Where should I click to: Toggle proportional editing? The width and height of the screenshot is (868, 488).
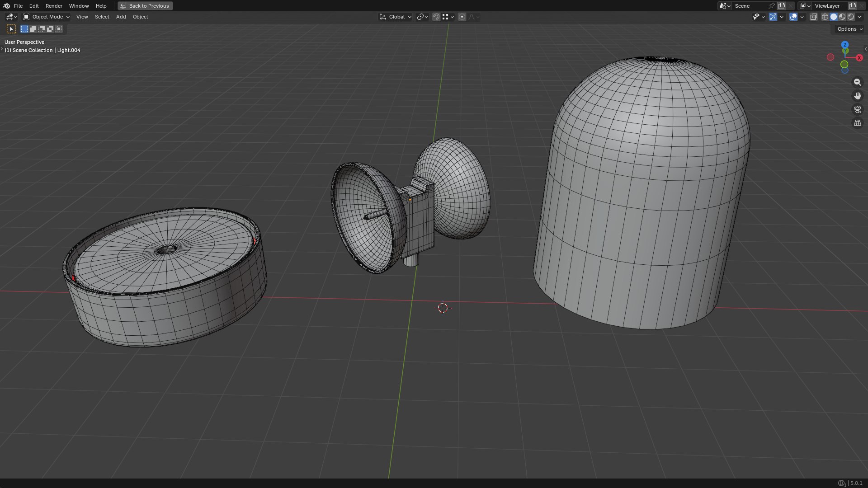pos(462,17)
